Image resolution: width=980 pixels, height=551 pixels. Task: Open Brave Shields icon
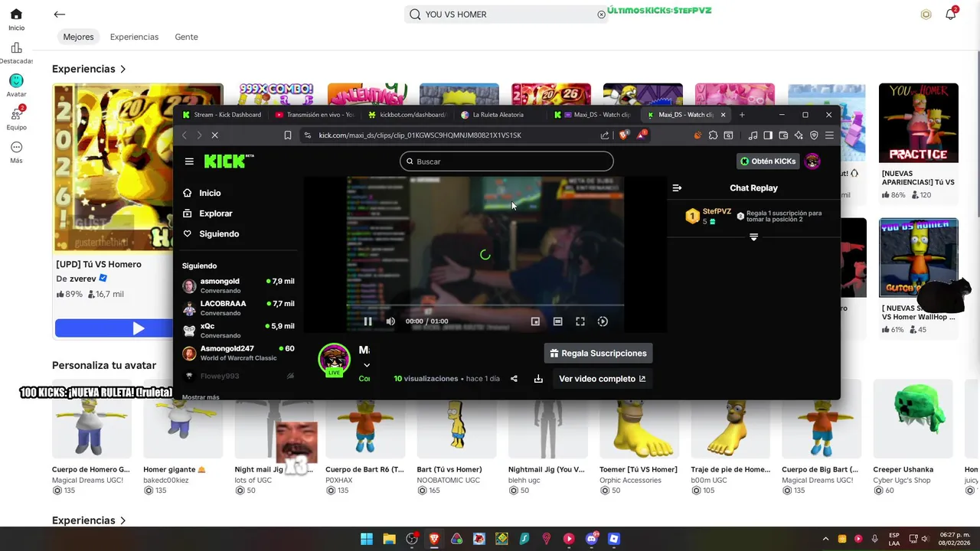point(623,135)
